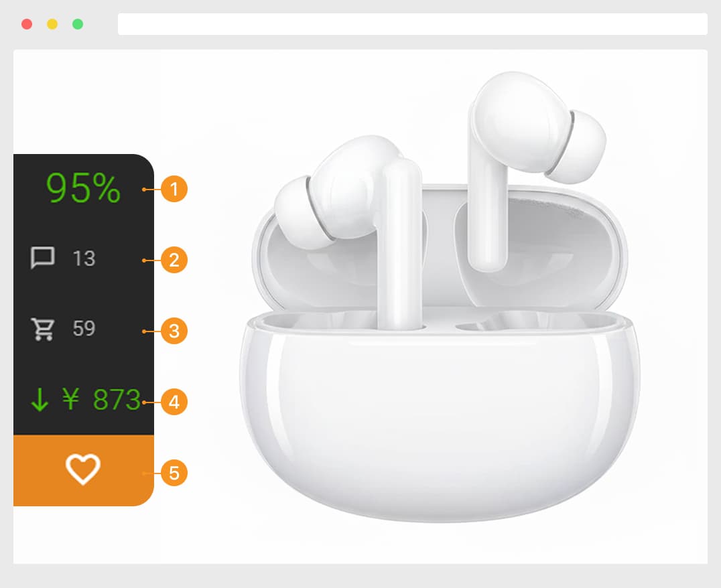The width and height of the screenshot is (721, 588).
Task: Click the 873 price drop value
Action: (117, 400)
